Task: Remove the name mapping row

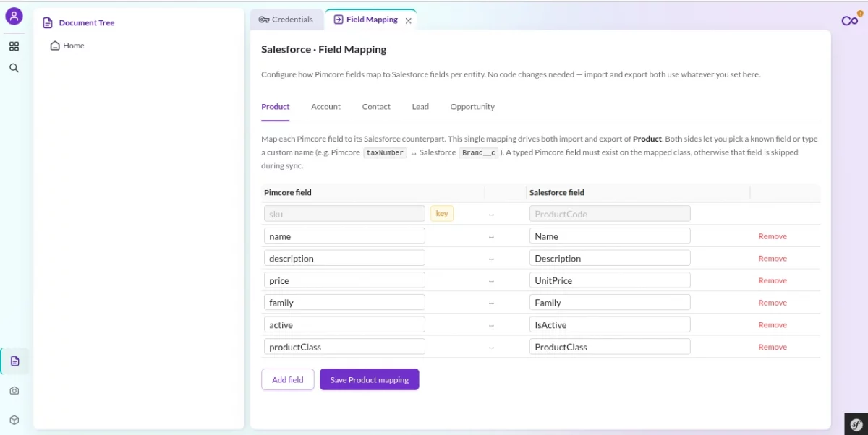Action: [x=773, y=236]
